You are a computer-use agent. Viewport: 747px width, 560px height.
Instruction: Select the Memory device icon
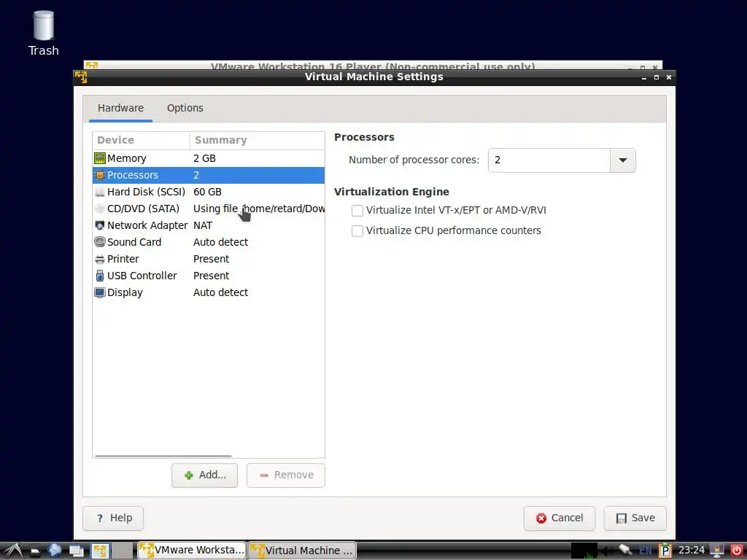[x=99, y=158]
